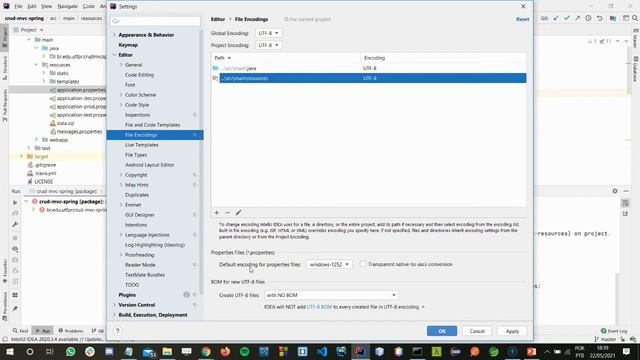Expand Appearance & Behavior settings section
Image resolution: width=640 pixels, height=360 pixels.
pyautogui.click(x=114, y=35)
